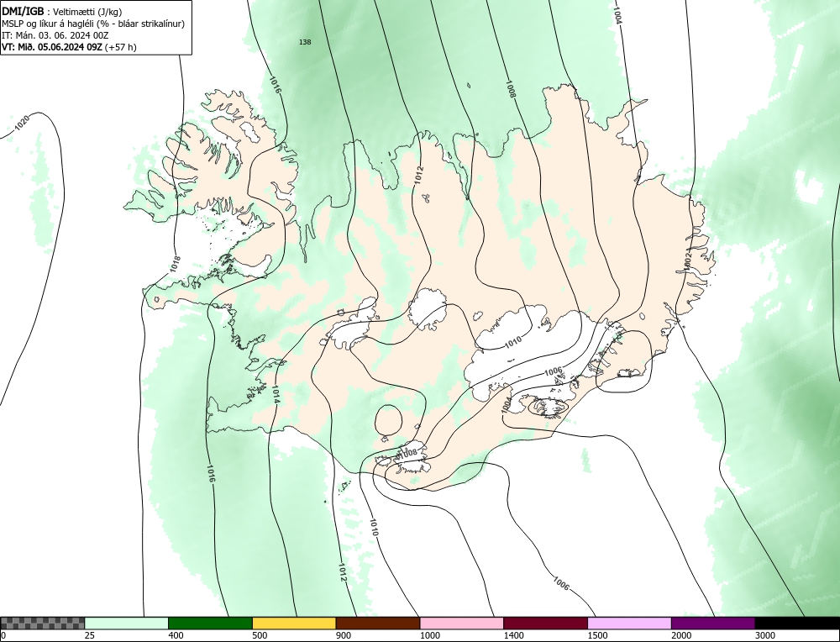Pick the dark maroon 1400–1500 legend swatch
This screenshot has height=642, width=840.
pyautogui.click(x=545, y=624)
